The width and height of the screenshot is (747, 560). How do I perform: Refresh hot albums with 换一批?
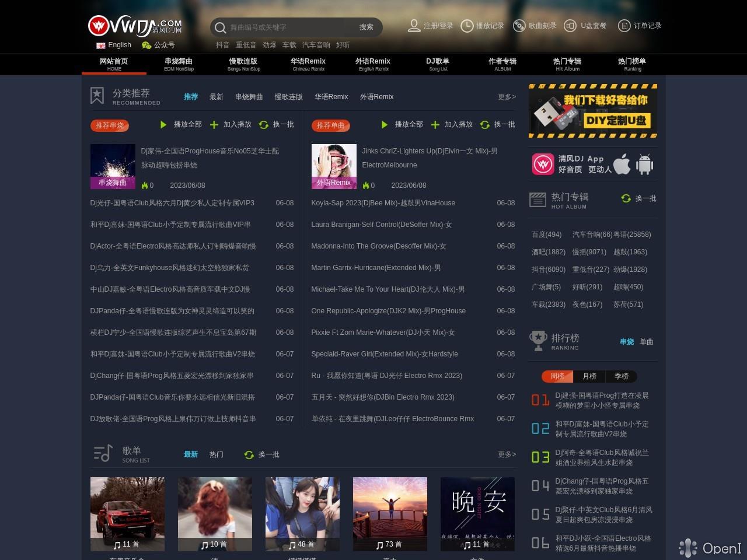pos(639,198)
